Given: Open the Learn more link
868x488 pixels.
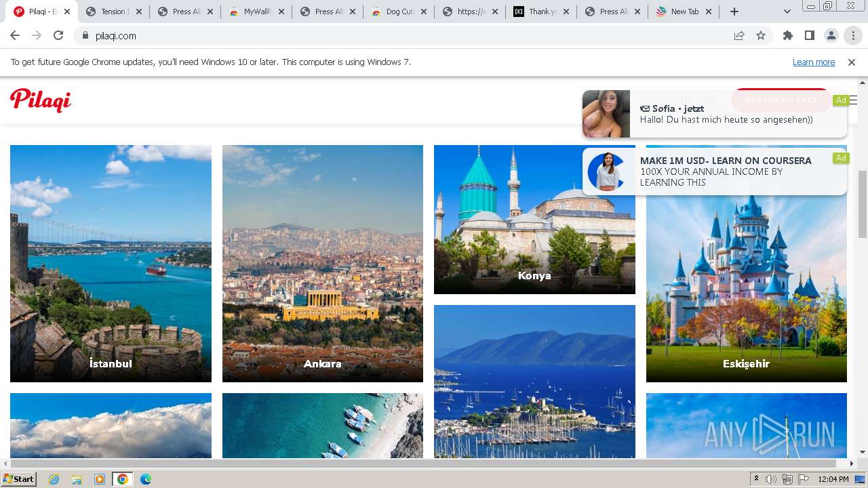Looking at the screenshot, I should pyautogui.click(x=814, y=62).
